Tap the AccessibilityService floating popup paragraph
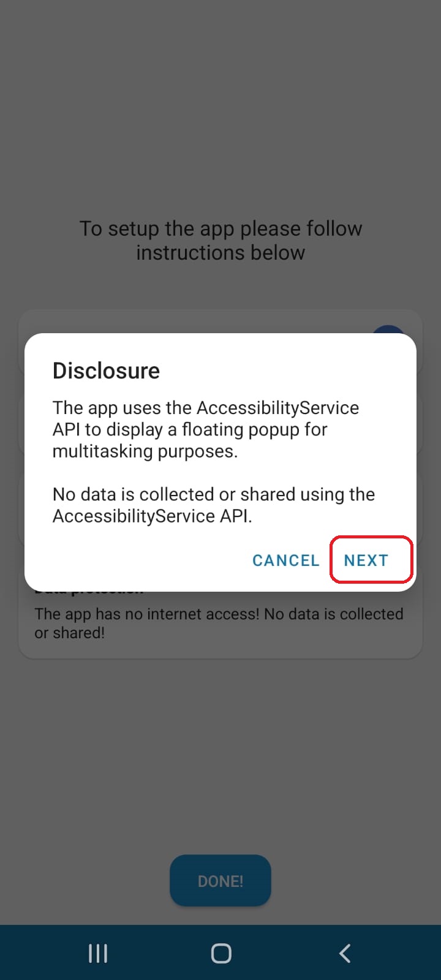The height and width of the screenshot is (980, 441). click(x=206, y=429)
